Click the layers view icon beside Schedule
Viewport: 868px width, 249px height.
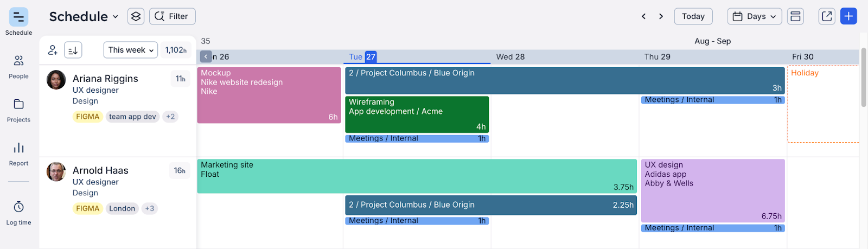pyautogui.click(x=136, y=16)
